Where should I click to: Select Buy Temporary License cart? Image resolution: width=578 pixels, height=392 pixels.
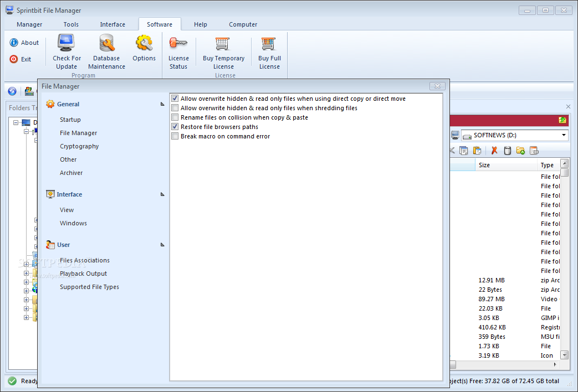[223, 43]
